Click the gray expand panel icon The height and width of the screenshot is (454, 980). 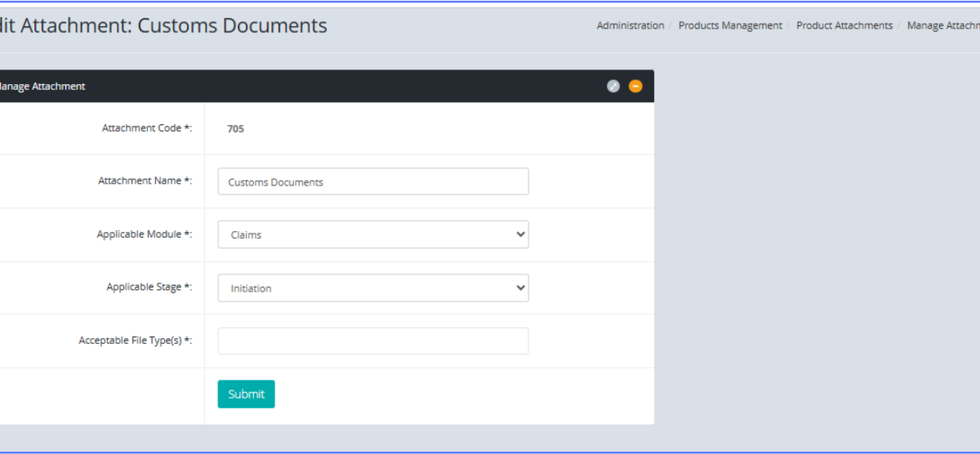[x=613, y=86]
